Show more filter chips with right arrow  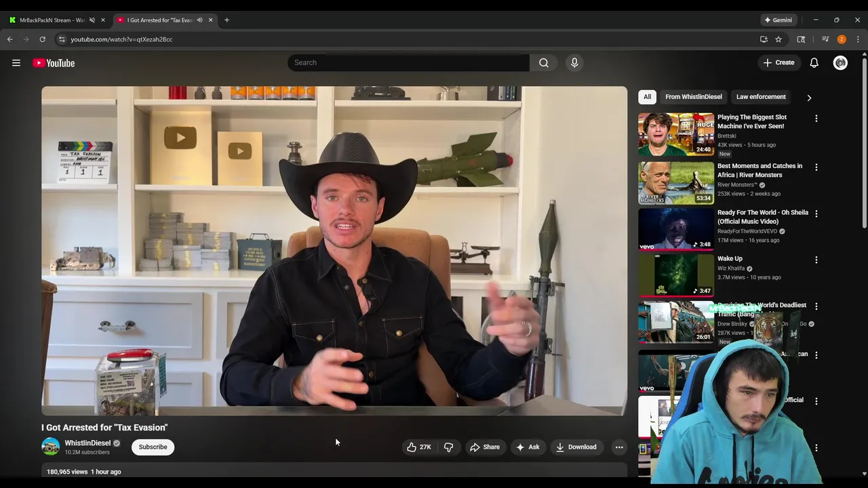click(x=809, y=98)
